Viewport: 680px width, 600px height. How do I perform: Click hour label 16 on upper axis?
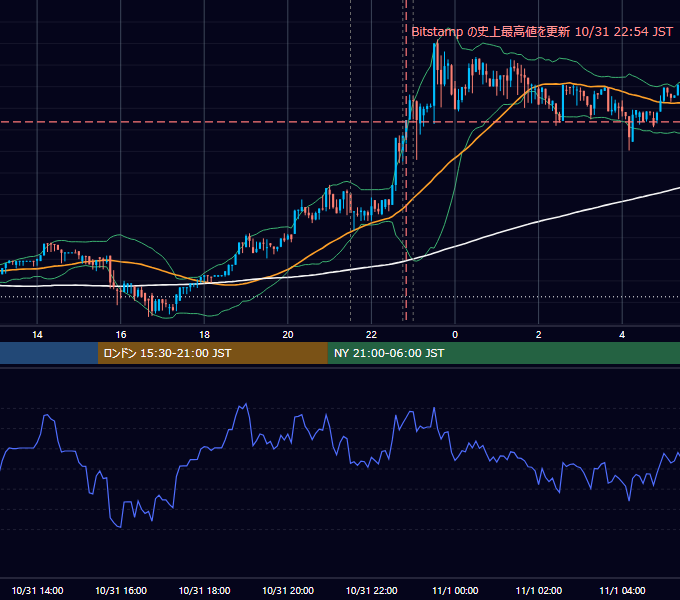tap(121, 335)
